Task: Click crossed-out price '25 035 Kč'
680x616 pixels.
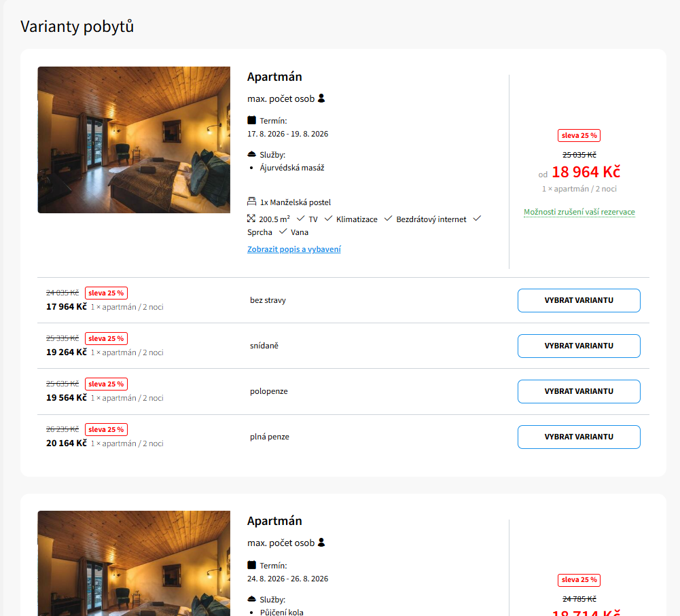Action: (x=579, y=155)
